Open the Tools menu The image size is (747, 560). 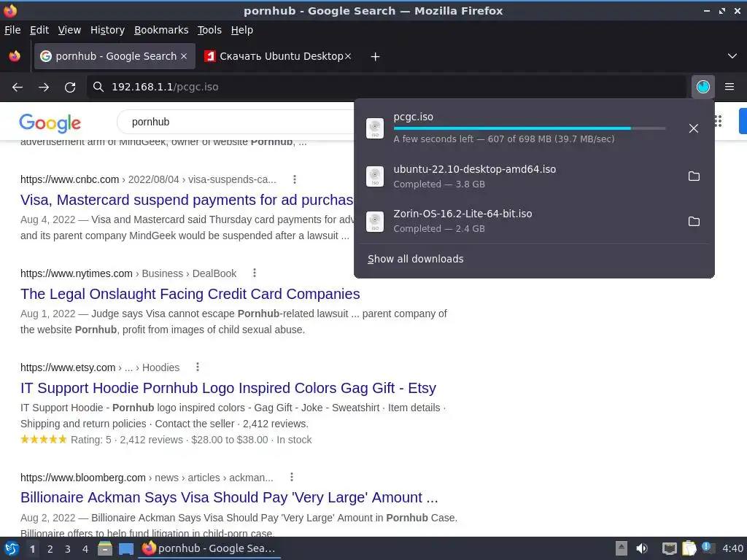[x=209, y=30]
